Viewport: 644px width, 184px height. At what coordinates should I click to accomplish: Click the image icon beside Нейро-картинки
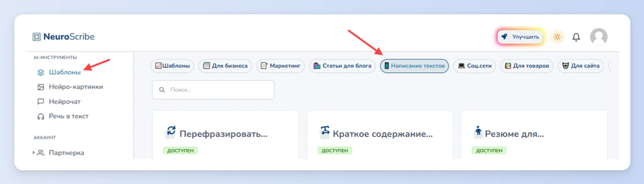click(40, 87)
